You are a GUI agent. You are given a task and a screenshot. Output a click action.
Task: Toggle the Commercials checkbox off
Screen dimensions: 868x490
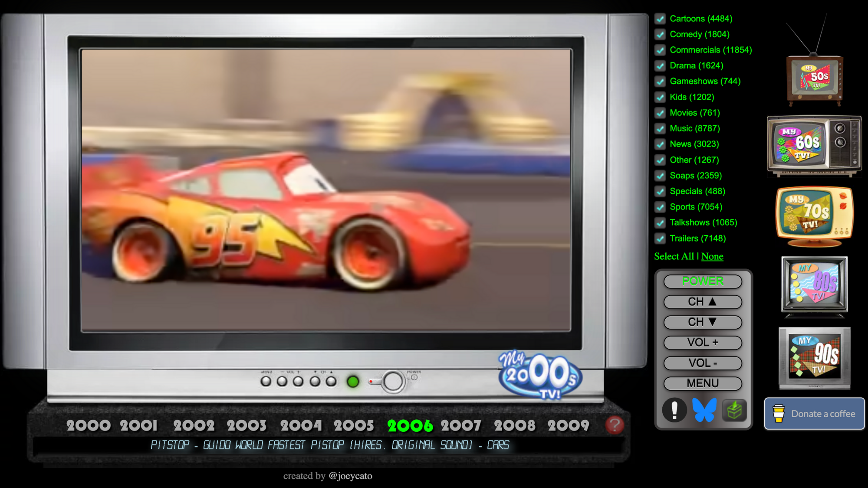[x=660, y=50]
